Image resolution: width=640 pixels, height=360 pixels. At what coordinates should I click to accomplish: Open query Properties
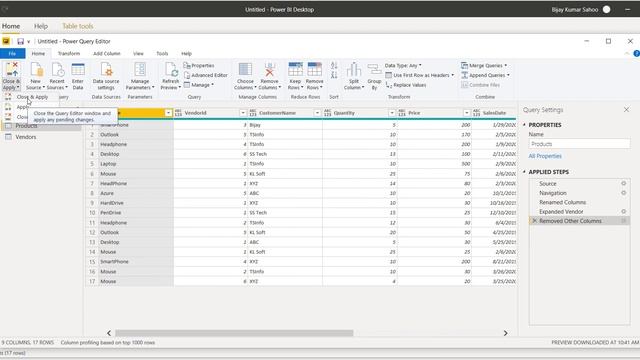coord(199,65)
